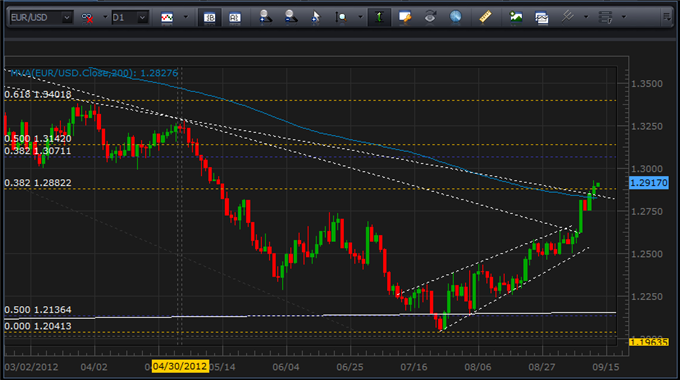Click the unlink chart icon with red X

87,18
